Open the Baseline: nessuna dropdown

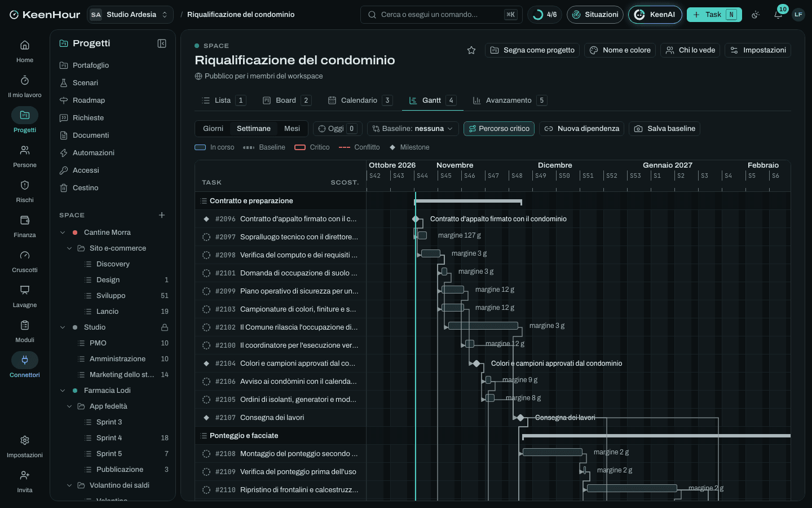[x=413, y=129]
